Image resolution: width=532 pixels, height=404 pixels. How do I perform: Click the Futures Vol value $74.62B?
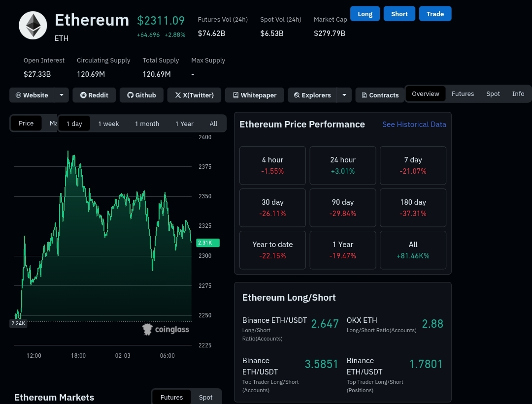click(x=211, y=33)
